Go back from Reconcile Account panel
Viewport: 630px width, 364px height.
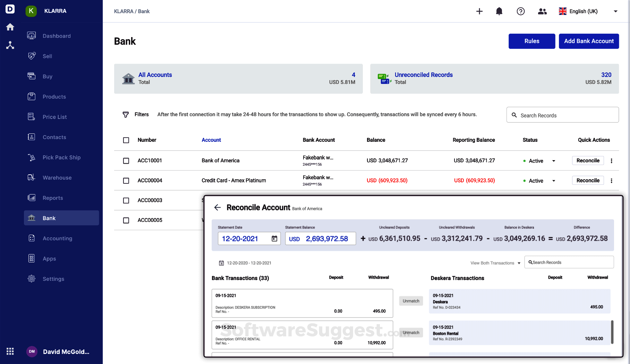(x=218, y=207)
